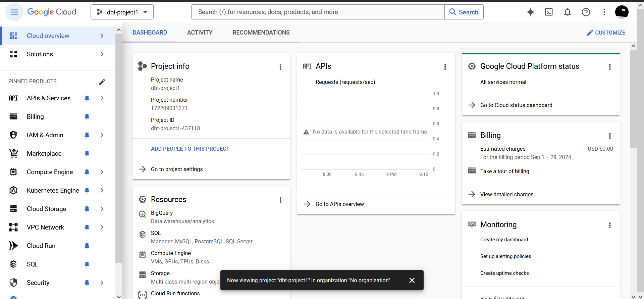Open Monitoring card three-dot menu
The image size is (644, 299).
pyautogui.click(x=610, y=225)
